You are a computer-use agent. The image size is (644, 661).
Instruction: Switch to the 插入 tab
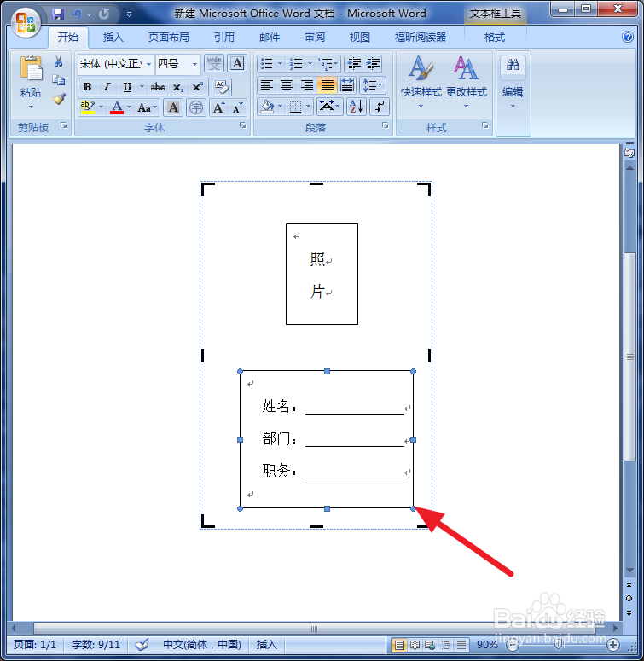tap(113, 38)
